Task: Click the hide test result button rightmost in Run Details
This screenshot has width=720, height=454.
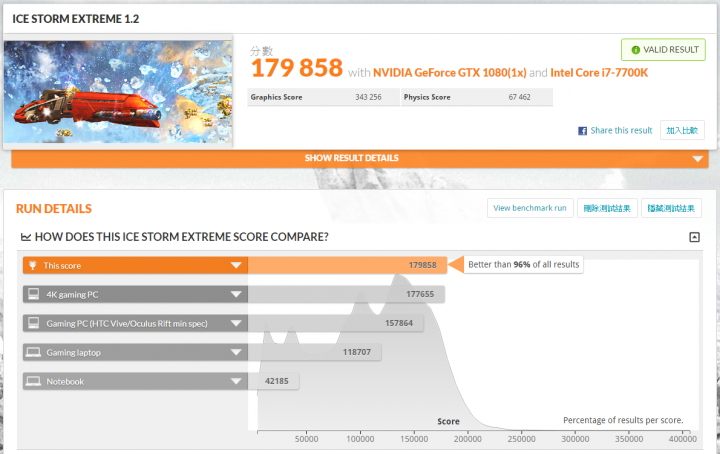Action: point(671,208)
